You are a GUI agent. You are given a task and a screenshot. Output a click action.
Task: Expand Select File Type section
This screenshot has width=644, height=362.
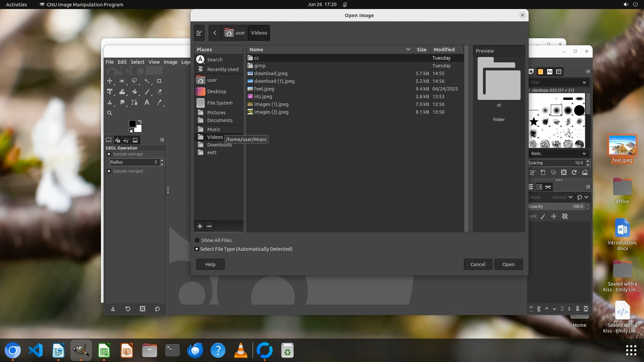coord(197,249)
